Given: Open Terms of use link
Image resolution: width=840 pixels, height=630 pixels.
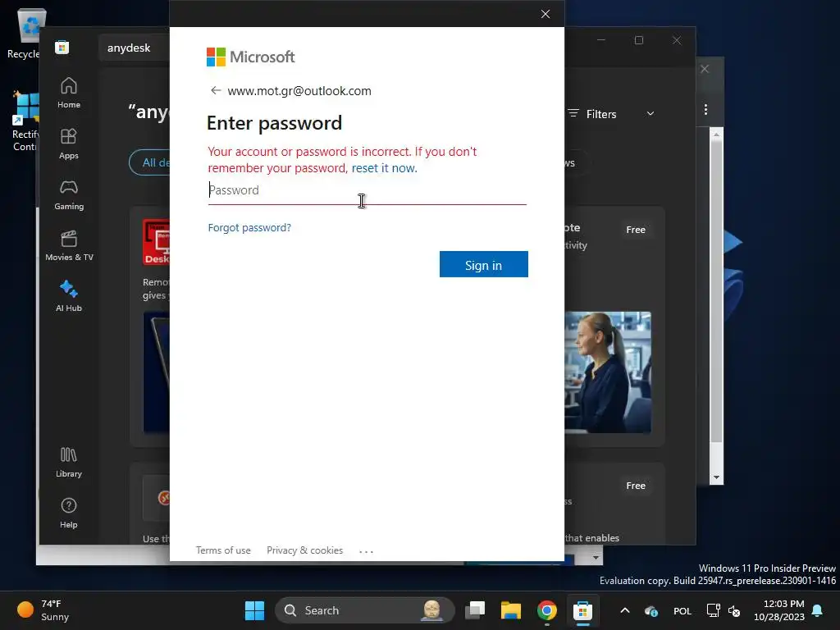Looking at the screenshot, I should point(223,550).
